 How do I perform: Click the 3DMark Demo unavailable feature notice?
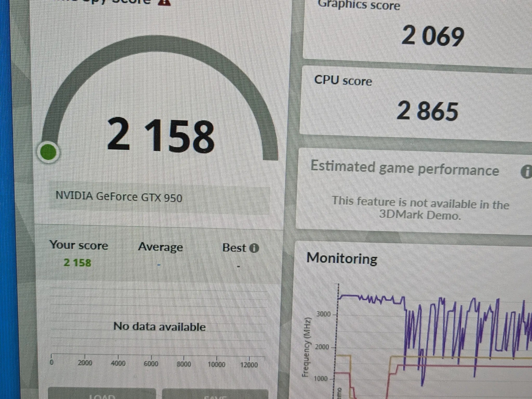[x=420, y=209]
